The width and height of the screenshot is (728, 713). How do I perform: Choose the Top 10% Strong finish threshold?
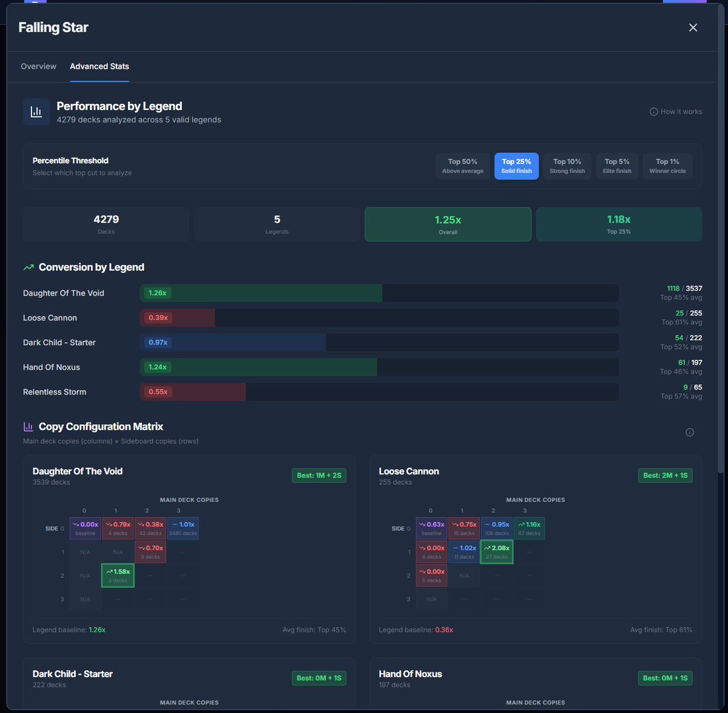click(567, 166)
